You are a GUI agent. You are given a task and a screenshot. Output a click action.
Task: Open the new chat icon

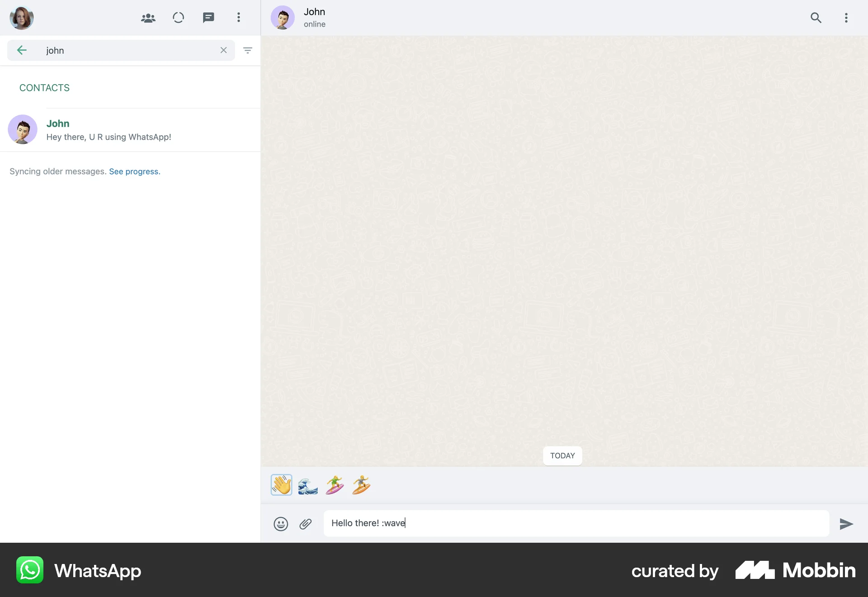pyautogui.click(x=208, y=18)
